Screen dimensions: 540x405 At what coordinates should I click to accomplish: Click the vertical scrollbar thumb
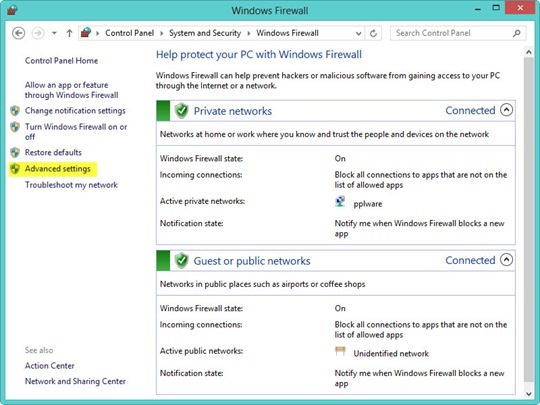pos(528,219)
